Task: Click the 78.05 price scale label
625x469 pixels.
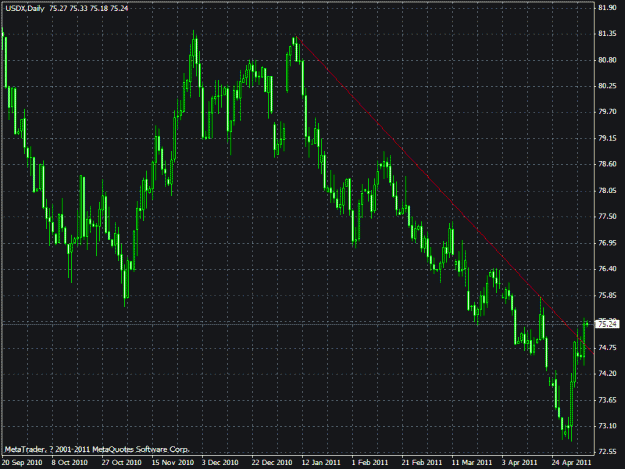Action: (x=607, y=191)
